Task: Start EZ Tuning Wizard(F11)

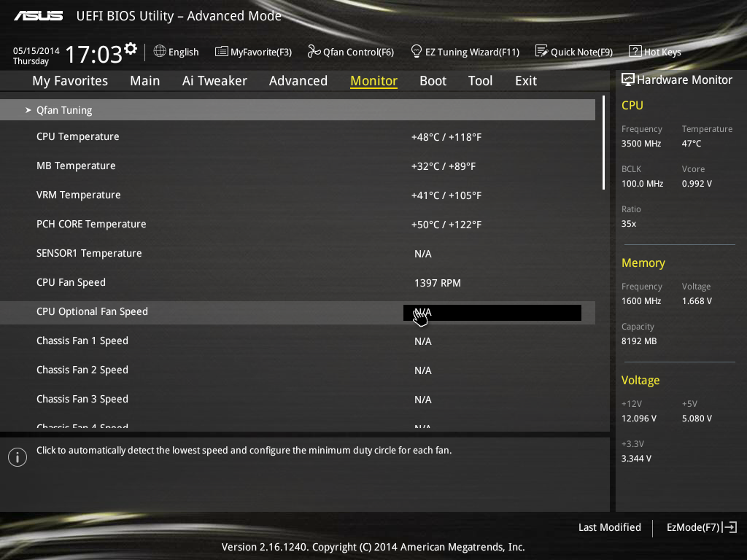Action: tap(472, 52)
